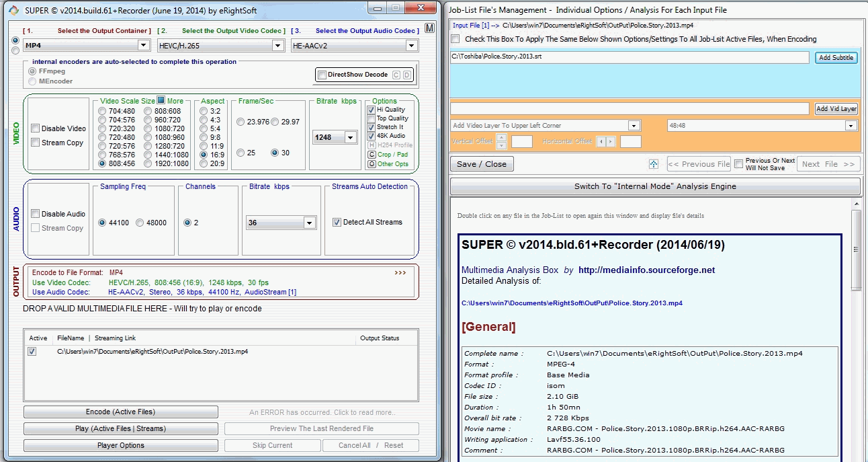Screen dimensions: 868x462
Task: Toggle video Stream Copy checkbox
Action: coord(36,143)
